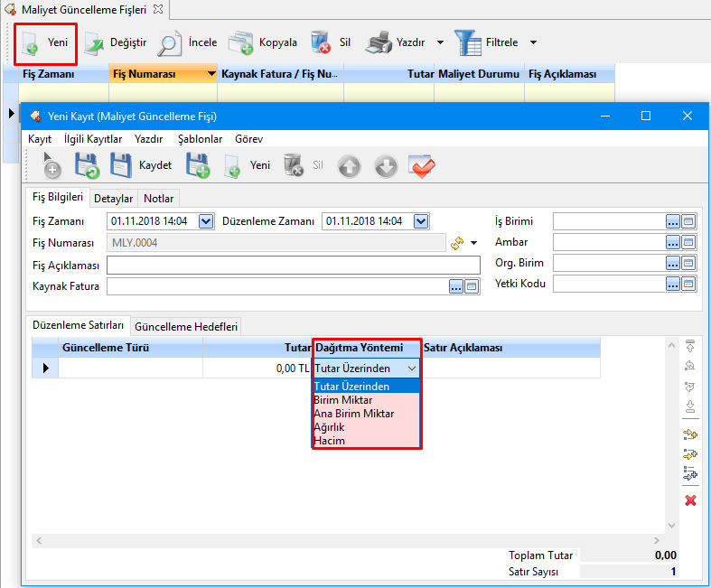Open the Güncelleme Hedefleri tab

(186, 327)
